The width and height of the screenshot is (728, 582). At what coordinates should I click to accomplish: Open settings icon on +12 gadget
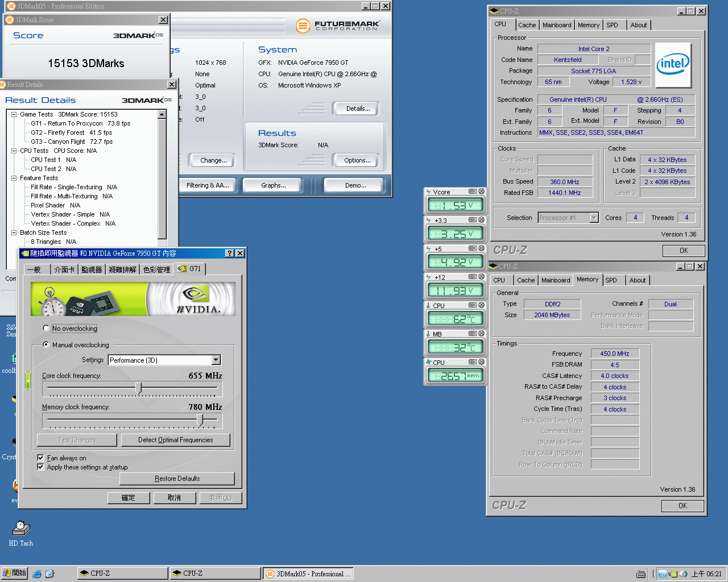[473, 277]
